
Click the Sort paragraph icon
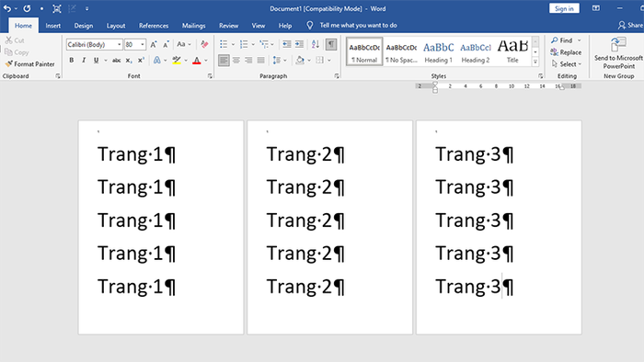click(x=316, y=44)
